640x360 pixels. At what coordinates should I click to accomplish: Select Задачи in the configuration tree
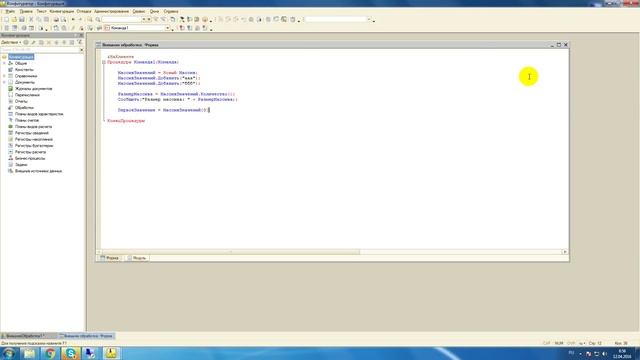pos(21,164)
